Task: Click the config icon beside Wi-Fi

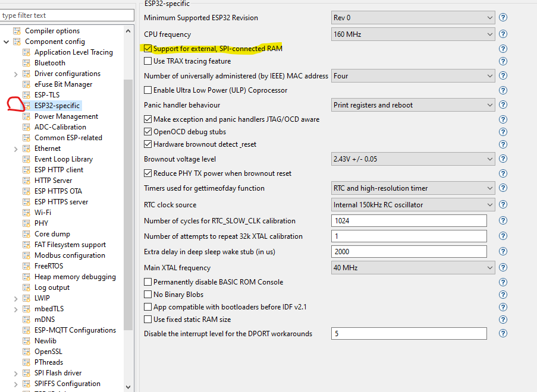Action: pyautogui.click(x=26, y=212)
